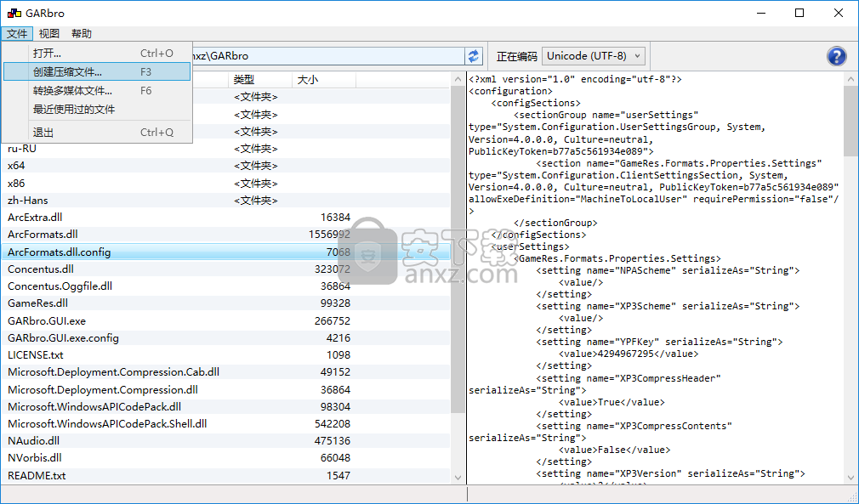Select ArcExtra.dll in the file list
Image resolution: width=859 pixels, height=504 pixels.
click(x=225, y=218)
